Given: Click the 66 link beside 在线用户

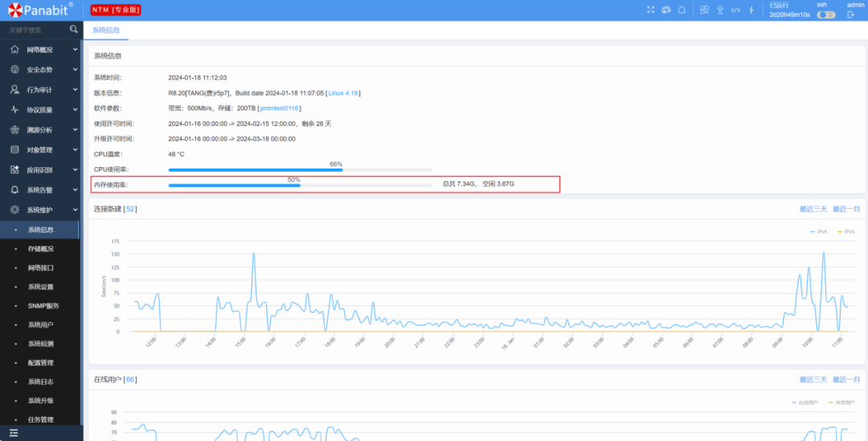Looking at the screenshot, I should coord(130,380).
